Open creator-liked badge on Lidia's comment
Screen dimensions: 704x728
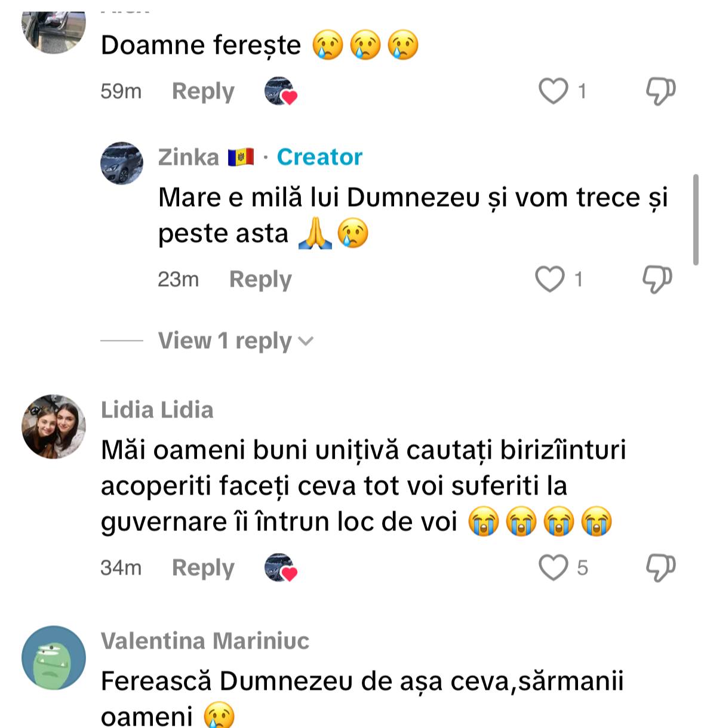(281, 567)
